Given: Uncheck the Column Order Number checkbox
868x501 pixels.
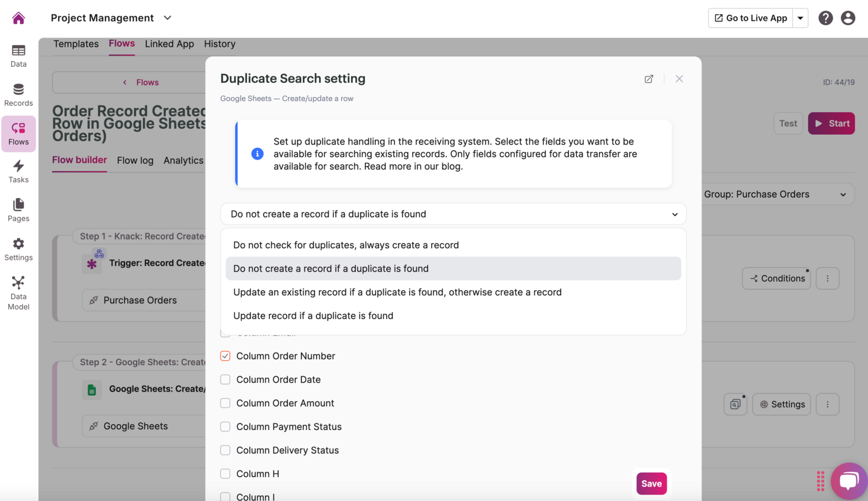Looking at the screenshot, I should (225, 356).
